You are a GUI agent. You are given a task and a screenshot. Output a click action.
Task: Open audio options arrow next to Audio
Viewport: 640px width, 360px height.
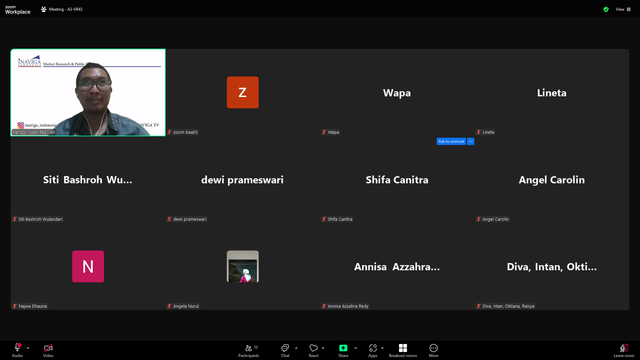point(28,348)
